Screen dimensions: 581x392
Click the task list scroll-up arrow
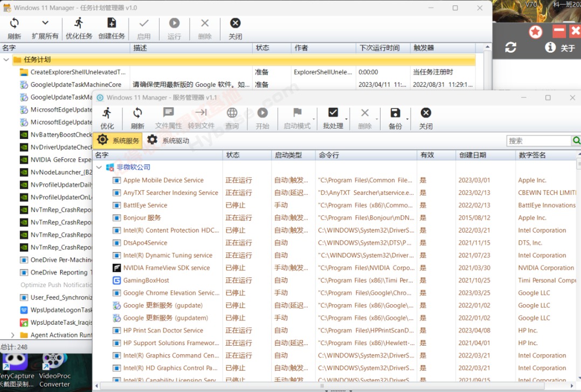(488, 47)
